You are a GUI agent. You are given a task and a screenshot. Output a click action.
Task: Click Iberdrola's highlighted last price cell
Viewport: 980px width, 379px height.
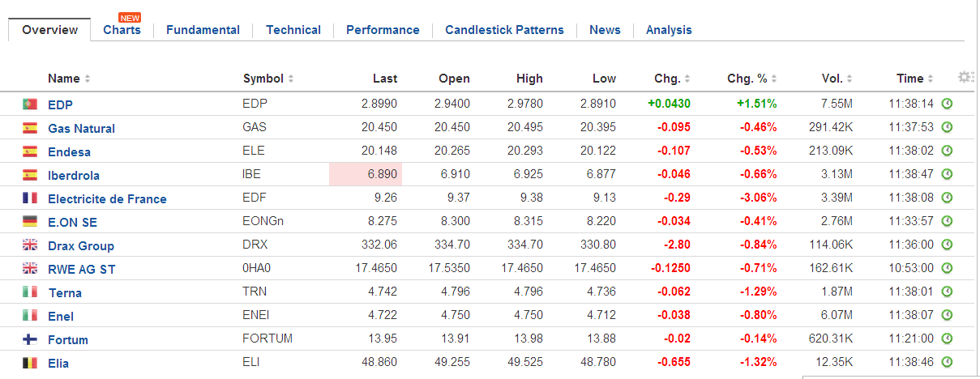[x=366, y=174]
